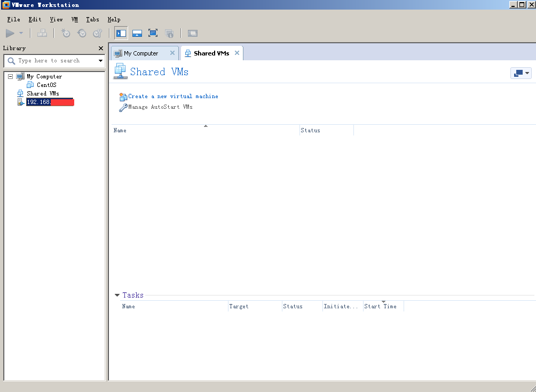Click the Send Ctrl+Alt+Del toolbar icon
Screen dimensions: 536x392
42,33
